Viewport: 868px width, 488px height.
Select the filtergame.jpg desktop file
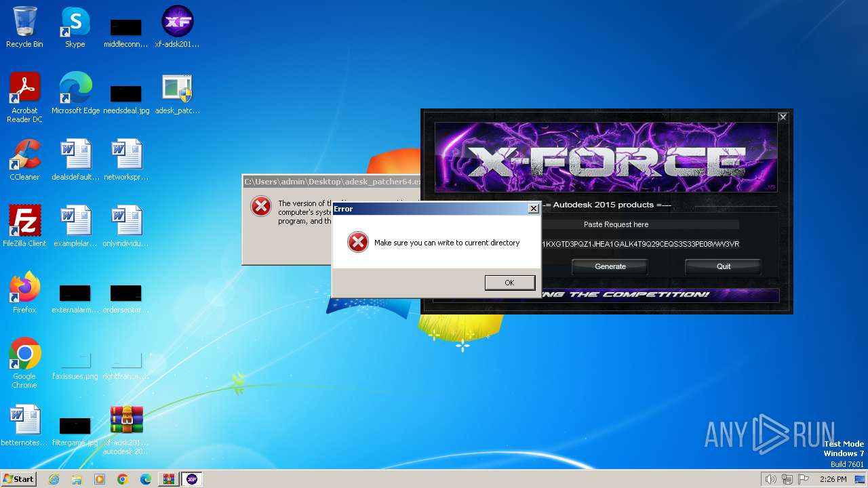(75, 431)
